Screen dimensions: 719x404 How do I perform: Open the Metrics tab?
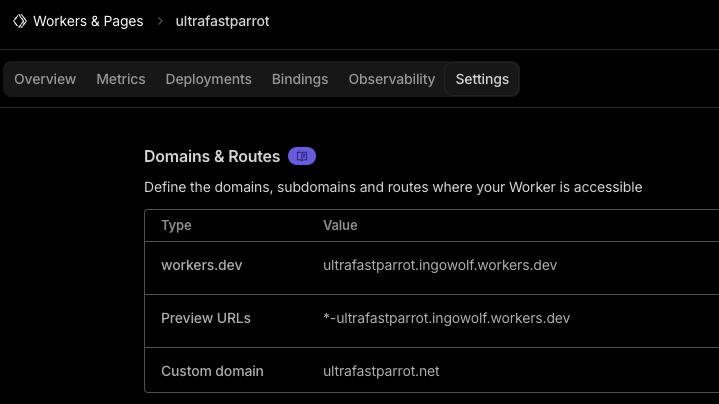tap(121, 79)
